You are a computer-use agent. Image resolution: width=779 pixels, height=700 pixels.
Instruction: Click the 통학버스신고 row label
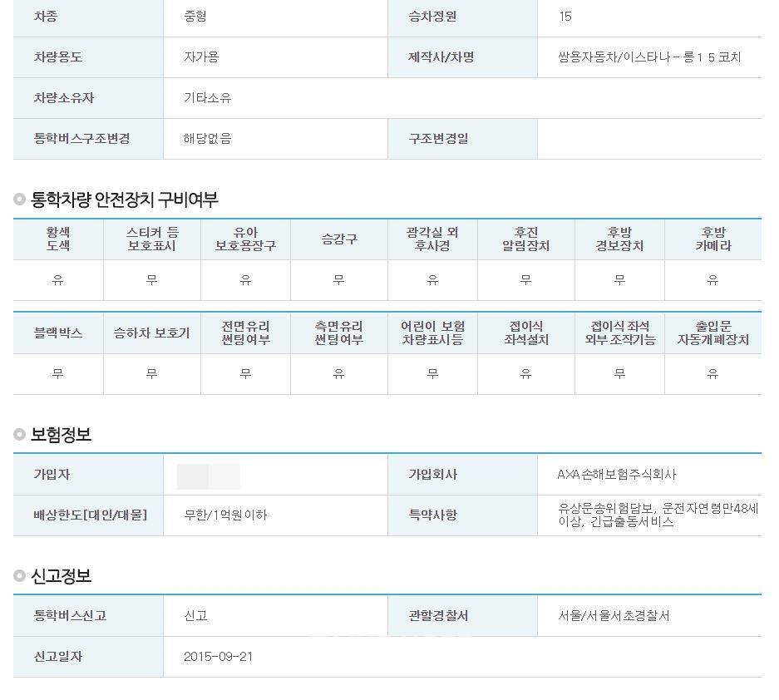coord(70,616)
